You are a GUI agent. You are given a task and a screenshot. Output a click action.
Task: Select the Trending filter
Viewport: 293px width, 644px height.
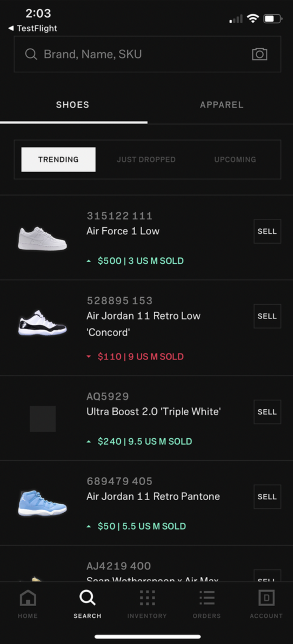point(58,159)
